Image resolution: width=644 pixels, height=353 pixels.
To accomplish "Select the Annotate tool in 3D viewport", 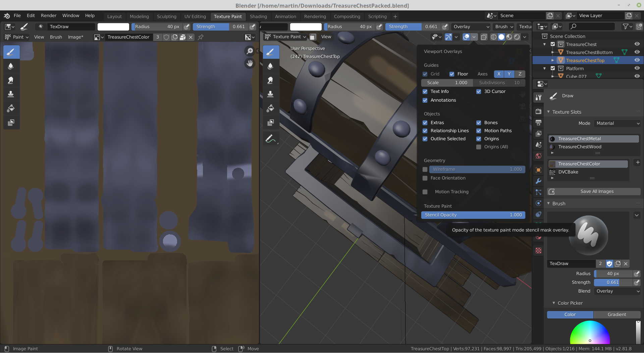I will pos(271,138).
